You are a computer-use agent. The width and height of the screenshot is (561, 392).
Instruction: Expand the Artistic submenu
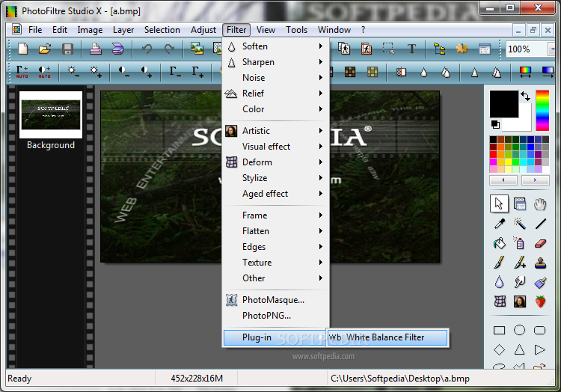point(276,131)
